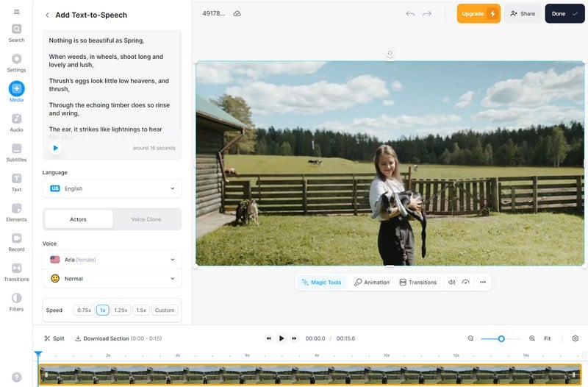Fit the timeline to view
The image size is (588, 387).
pyautogui.click(x=548, y=338)
